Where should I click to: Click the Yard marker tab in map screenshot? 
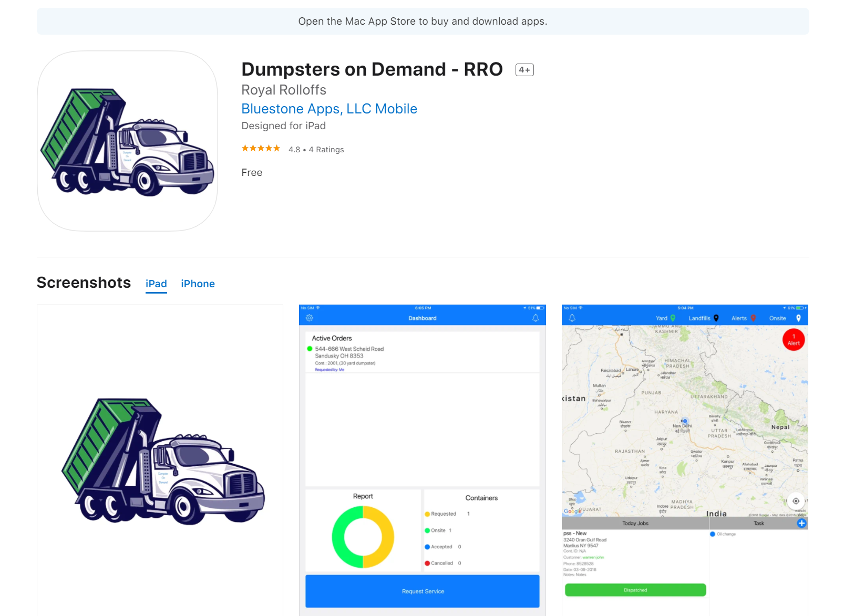[x=665, y=318]
